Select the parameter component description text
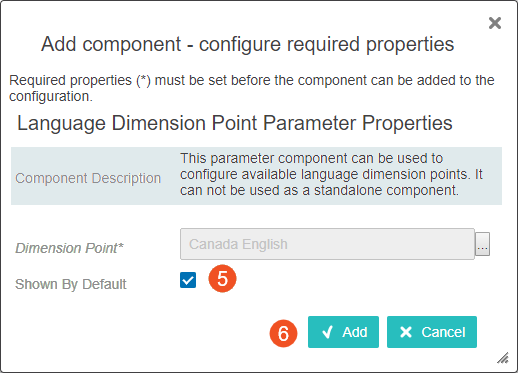The image size is (518, 373). tap(331, 174)
